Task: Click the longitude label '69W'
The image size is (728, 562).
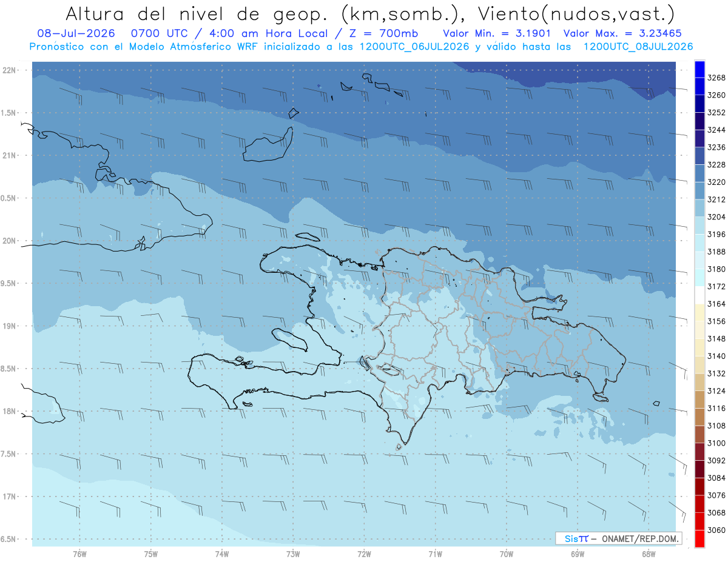Action: pos(578,554)
